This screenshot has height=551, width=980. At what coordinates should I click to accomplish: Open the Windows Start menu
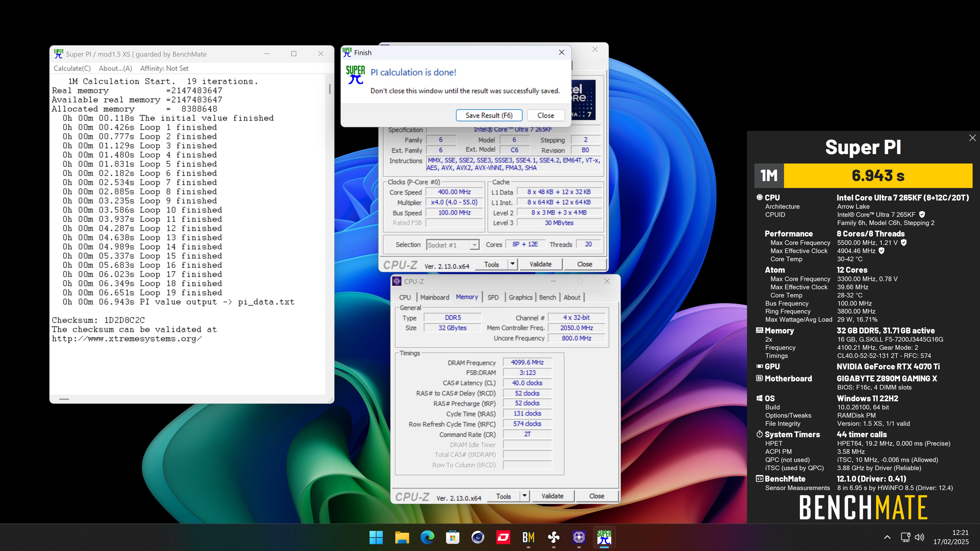376,537
